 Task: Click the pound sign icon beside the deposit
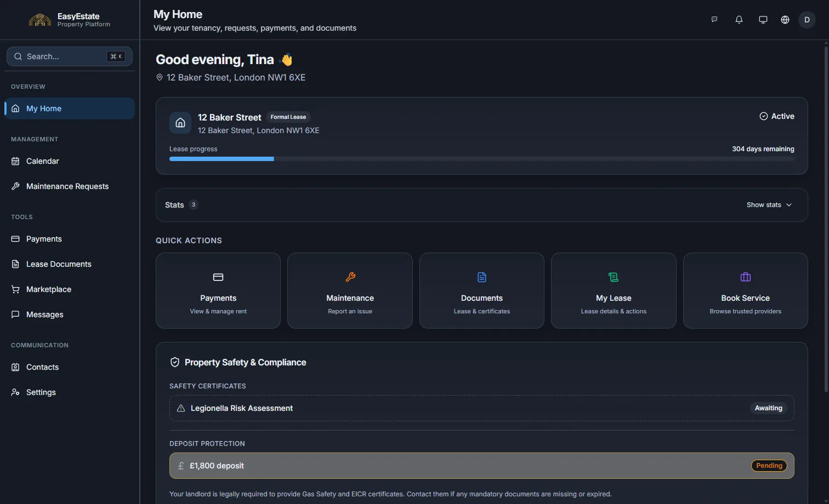(181, 466)
